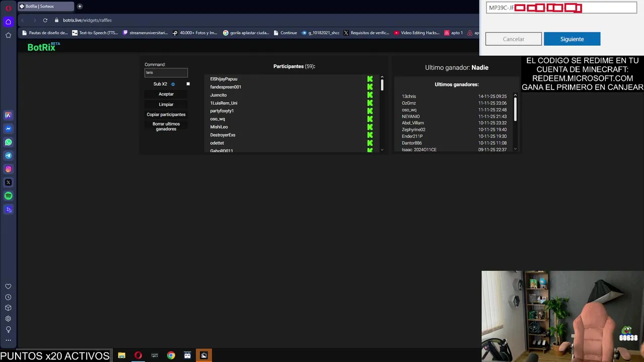Select participant DestroyerExs
The height and width of the screenshot is (362, 644).
pos(222,135)
